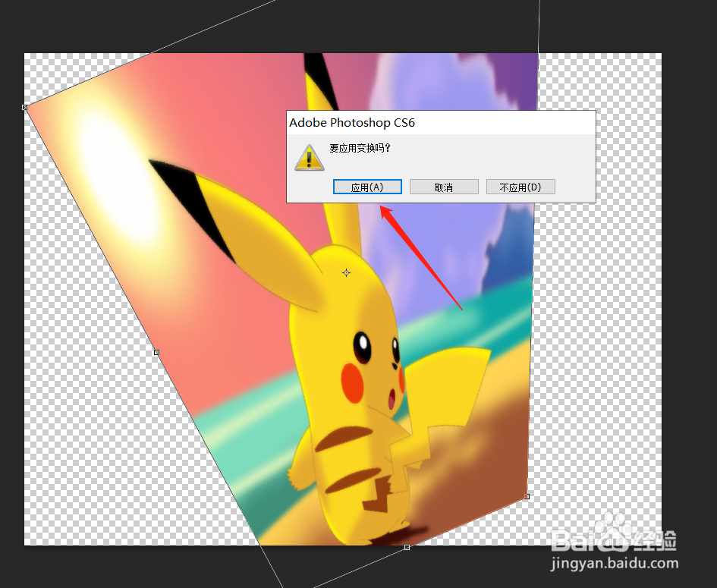717x588 pixels.
Task: Click the 不应用(D) button
Action: coord(520,187)
